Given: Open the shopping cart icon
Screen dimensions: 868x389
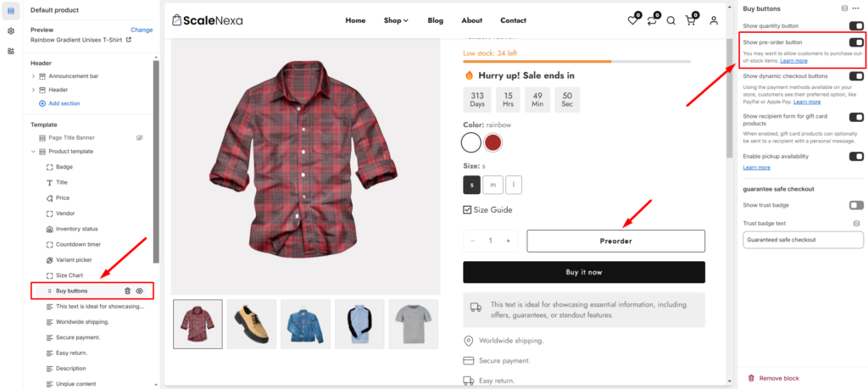Looking at the screenshot, I should click(690, 20).
